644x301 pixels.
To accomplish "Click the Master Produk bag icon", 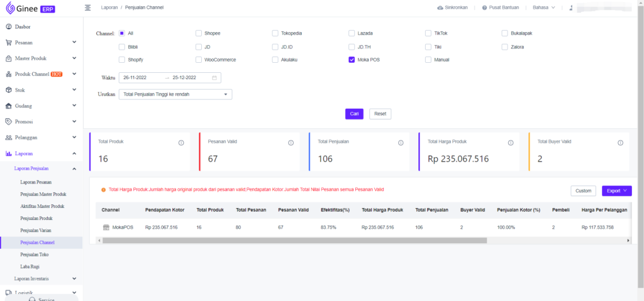I will click(x=9, y=58).
